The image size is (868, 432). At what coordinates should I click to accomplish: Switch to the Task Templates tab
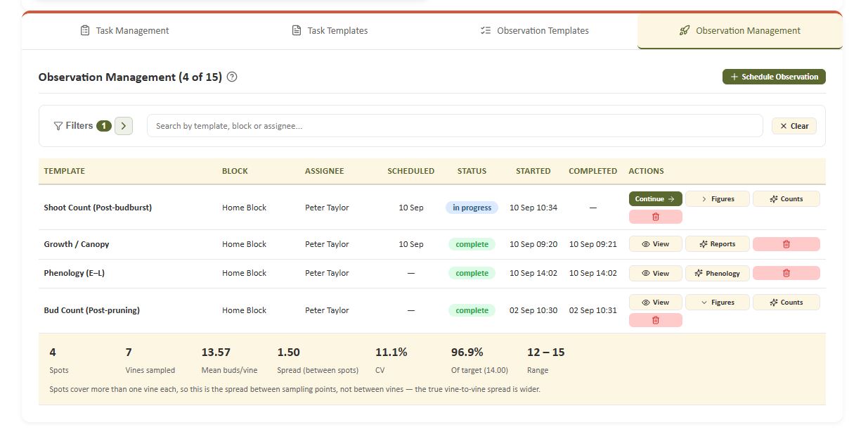coord(330,31)
